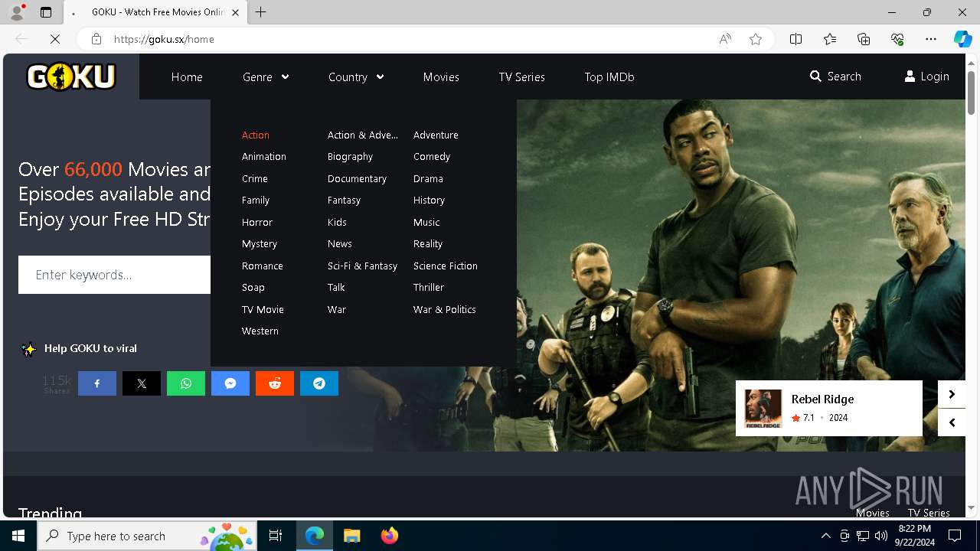
Task: Open Browser essentials
Action: (x=897, y=39)
